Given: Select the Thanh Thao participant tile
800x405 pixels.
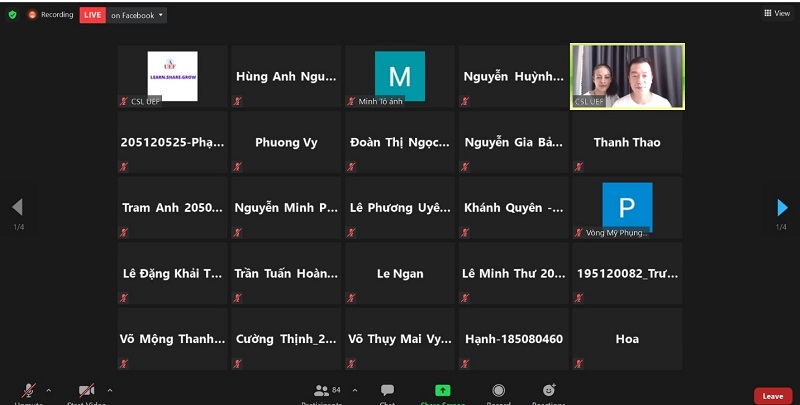Looking at the screenshot, I should 627,142.
